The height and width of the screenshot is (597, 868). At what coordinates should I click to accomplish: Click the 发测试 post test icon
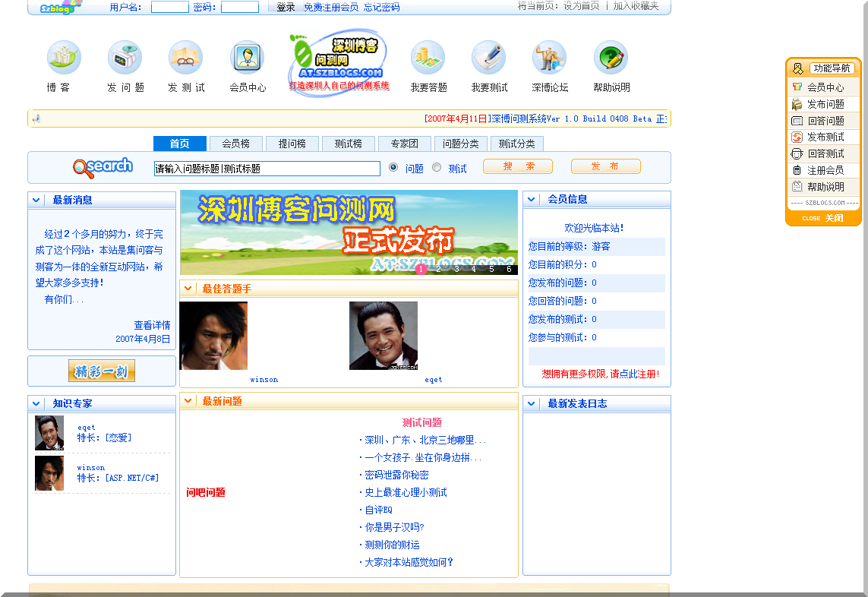pyautogui.click(x=185, y=58)
